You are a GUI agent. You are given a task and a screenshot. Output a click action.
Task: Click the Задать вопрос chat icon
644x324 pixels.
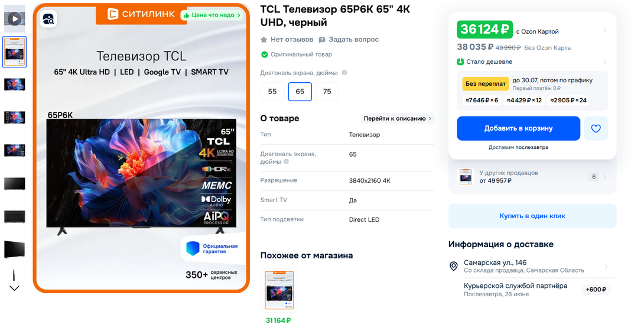pyautogui.click(x=322, y=40)
